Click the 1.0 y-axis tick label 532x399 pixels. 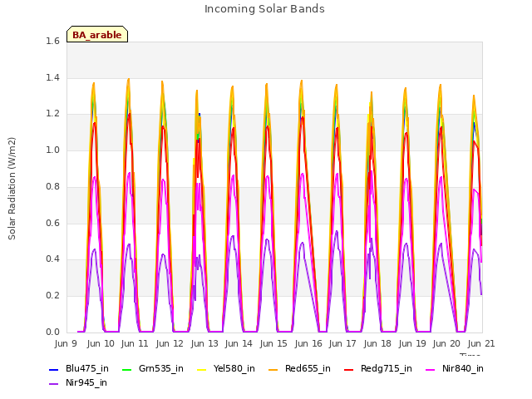(x=52, y=150)
